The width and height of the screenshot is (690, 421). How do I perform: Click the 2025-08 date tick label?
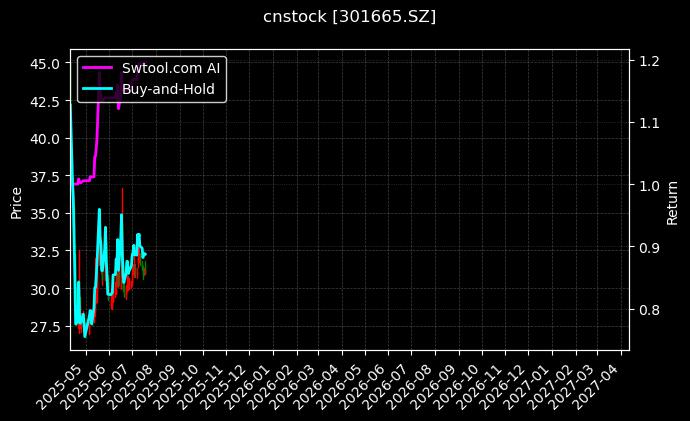[x=140, y=378]
